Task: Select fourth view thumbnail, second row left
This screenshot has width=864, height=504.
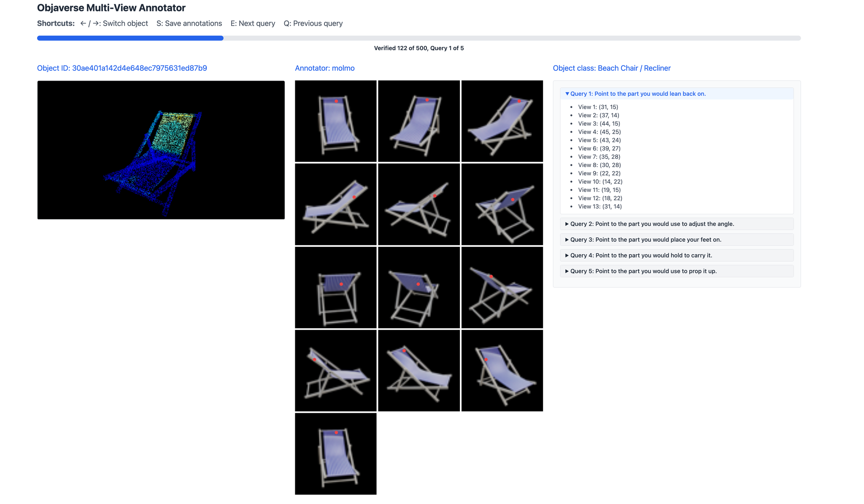Action: pyautogui.click(x=336, y=204)
